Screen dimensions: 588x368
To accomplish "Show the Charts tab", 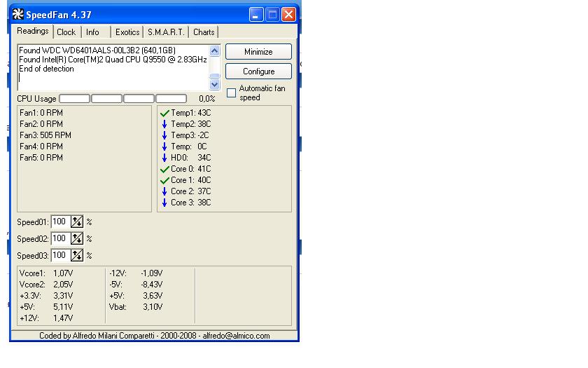I will 204,32.
